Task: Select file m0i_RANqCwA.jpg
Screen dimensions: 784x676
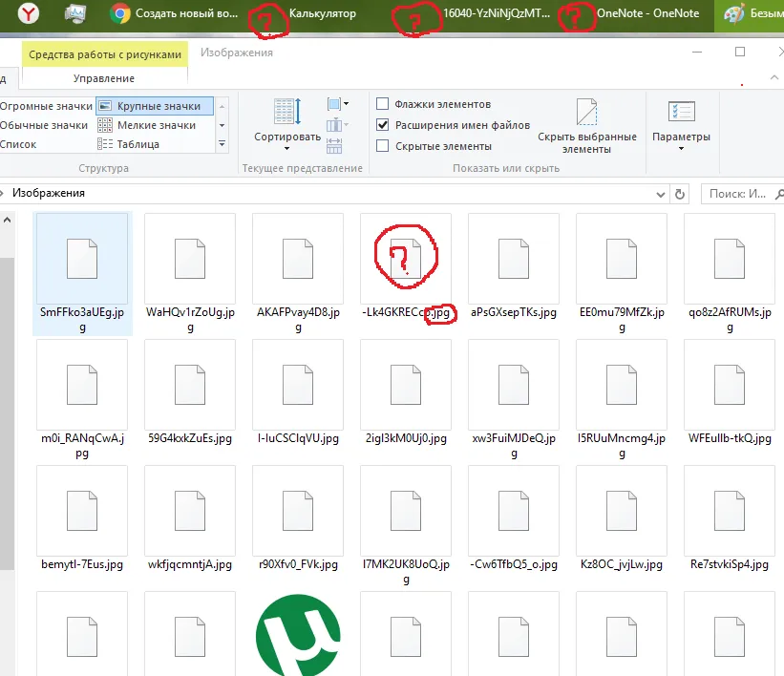Action: pos(82,400)
